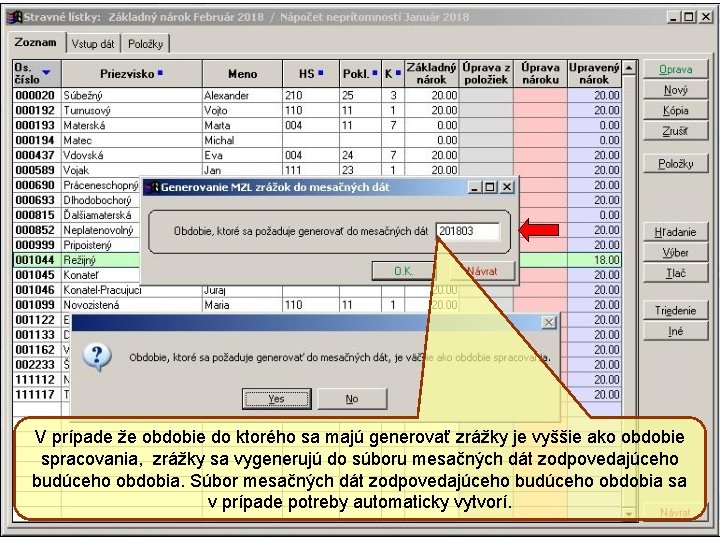This screenshot has width=720, height=540.
Task: Click the Os. číslo cell 001122
Action: tap(35, 320)
